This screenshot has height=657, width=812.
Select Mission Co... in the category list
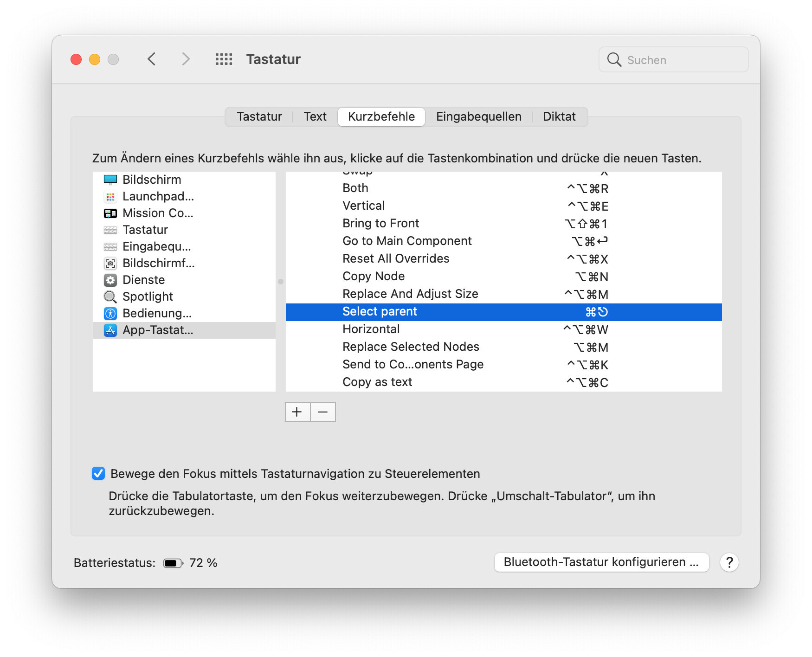184,213
